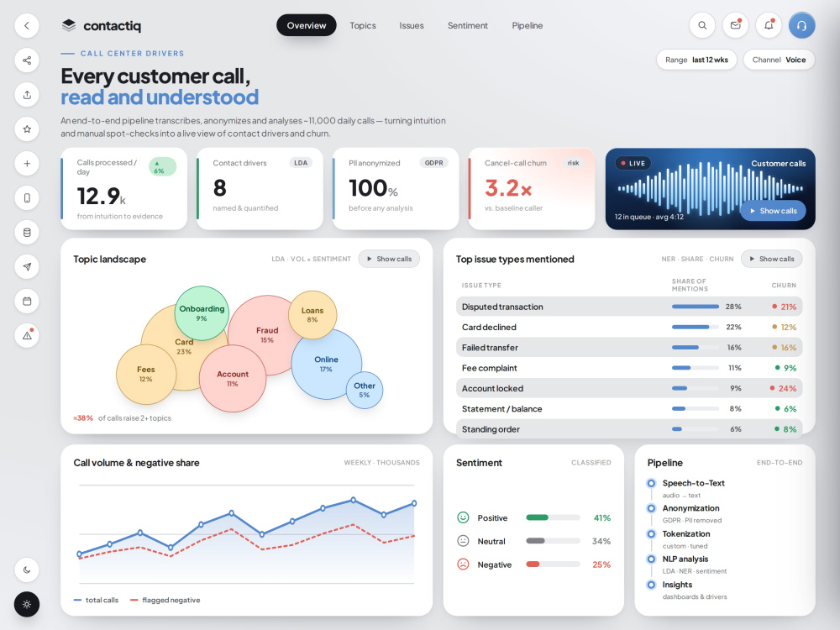Screen dimensions: 840x630
Task: Select the Tokenization pipeline step
Action: pyautogui.click(x=679, y=539)
